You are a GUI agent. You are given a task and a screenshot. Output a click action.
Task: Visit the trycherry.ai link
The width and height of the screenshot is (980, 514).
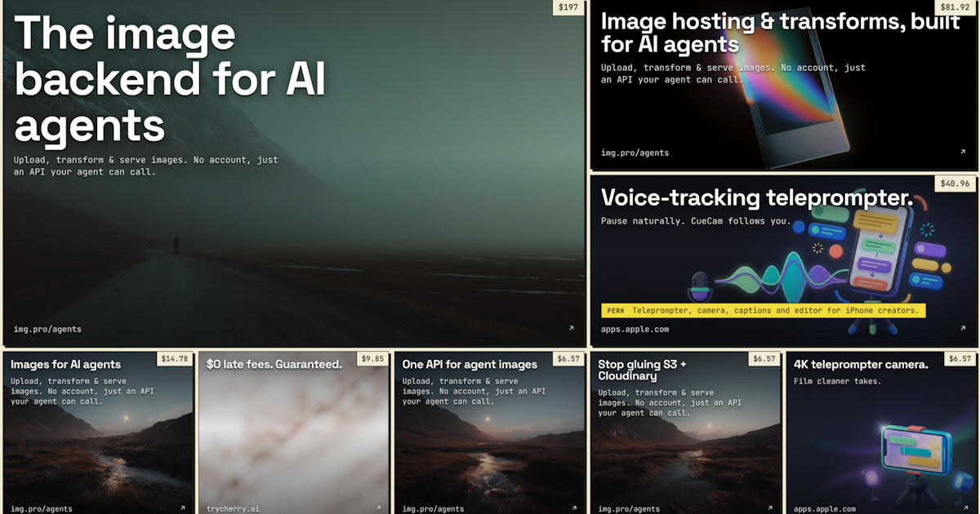tap(233, 509)
